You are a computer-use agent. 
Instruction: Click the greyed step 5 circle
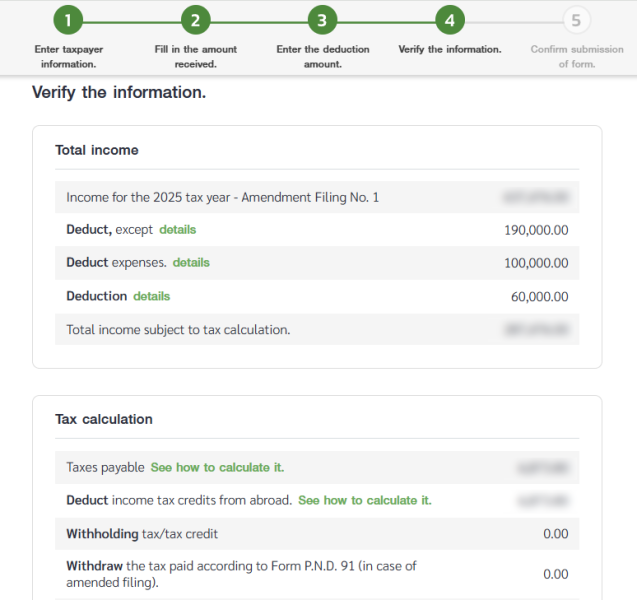click(x=576, y=20)
